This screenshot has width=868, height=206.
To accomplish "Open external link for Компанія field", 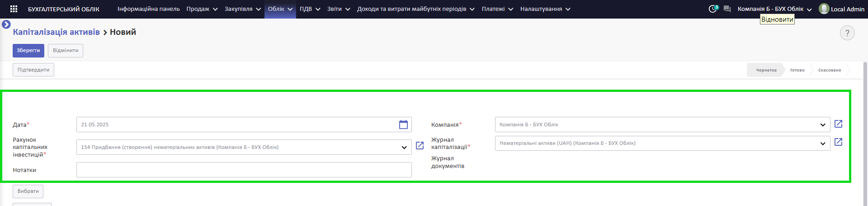I will (838, 124).
